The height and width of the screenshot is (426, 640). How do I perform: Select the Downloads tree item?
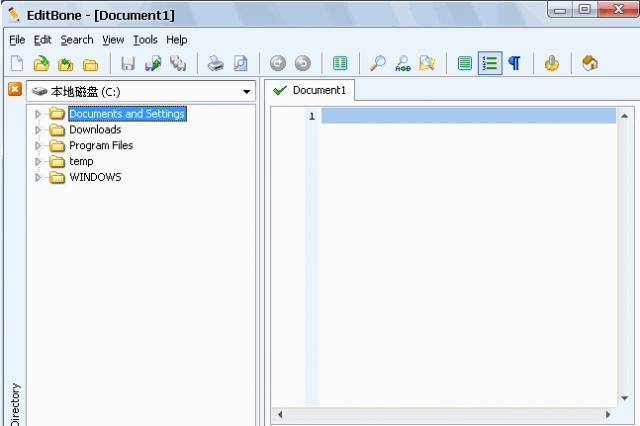95,130
